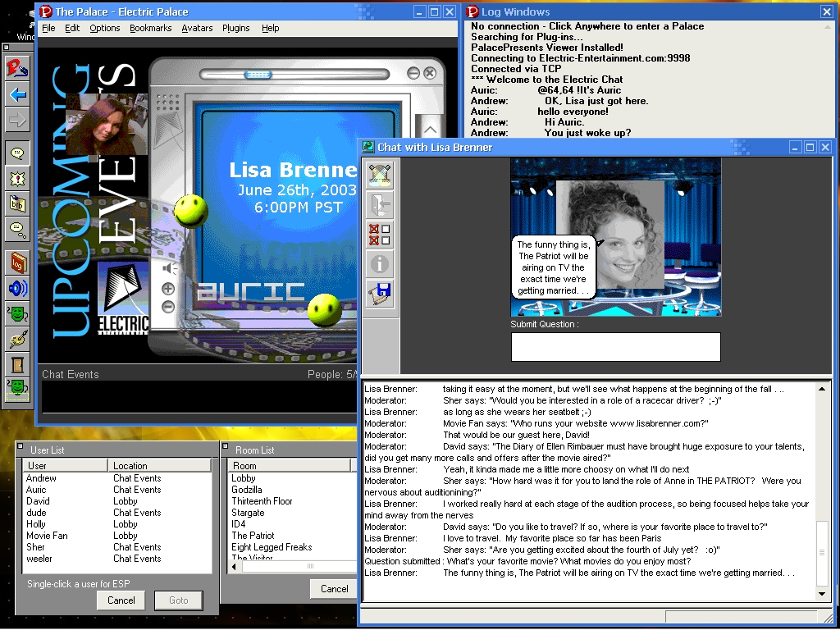Image resolution: width=840 pixels, height=630 pixels.
Task: Click Cancel button in User List
Action: tap(121, 600)
